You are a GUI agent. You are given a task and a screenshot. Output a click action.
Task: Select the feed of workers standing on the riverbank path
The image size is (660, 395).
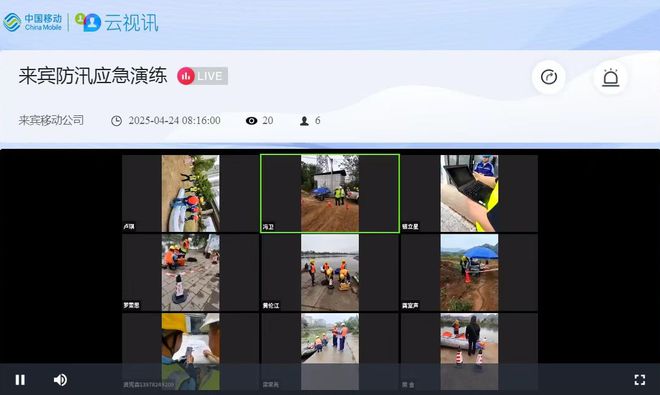click(330, 351)
